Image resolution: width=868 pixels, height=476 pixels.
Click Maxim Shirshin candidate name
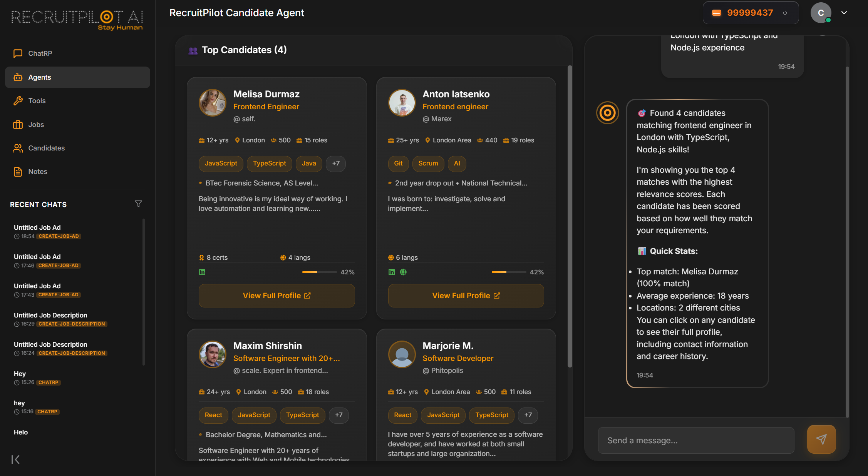pyautogui.click(x=268, y=346)
